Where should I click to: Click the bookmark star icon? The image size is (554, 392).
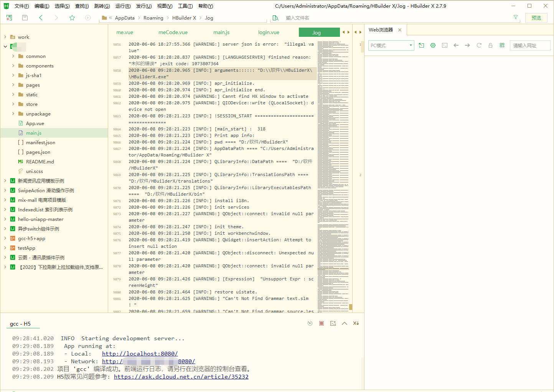72,18
